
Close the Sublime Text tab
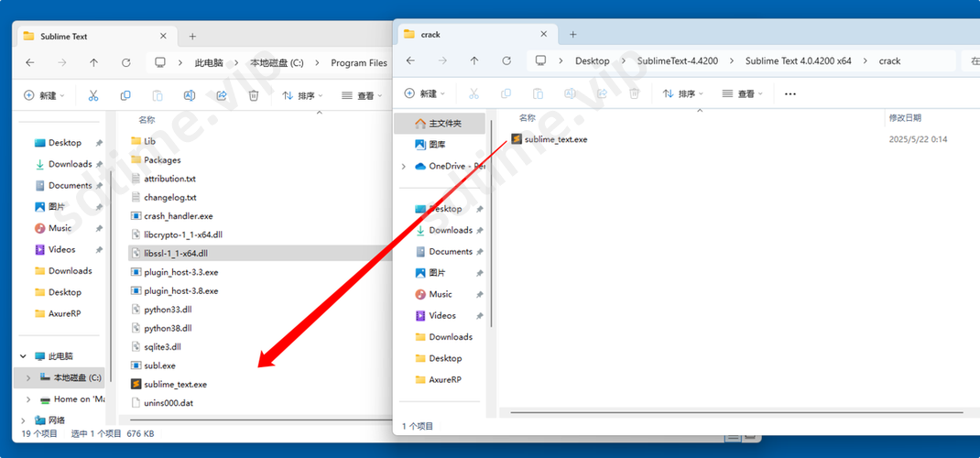(x=163, y=37)
